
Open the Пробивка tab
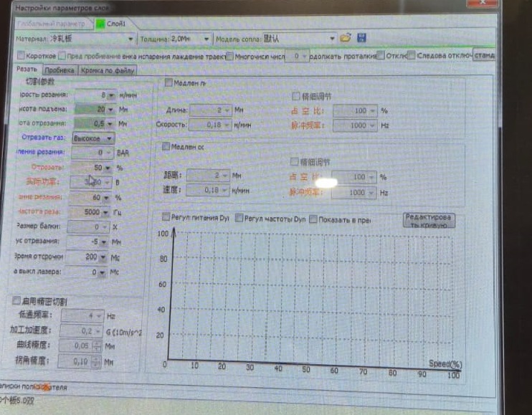tap(60, 70)
